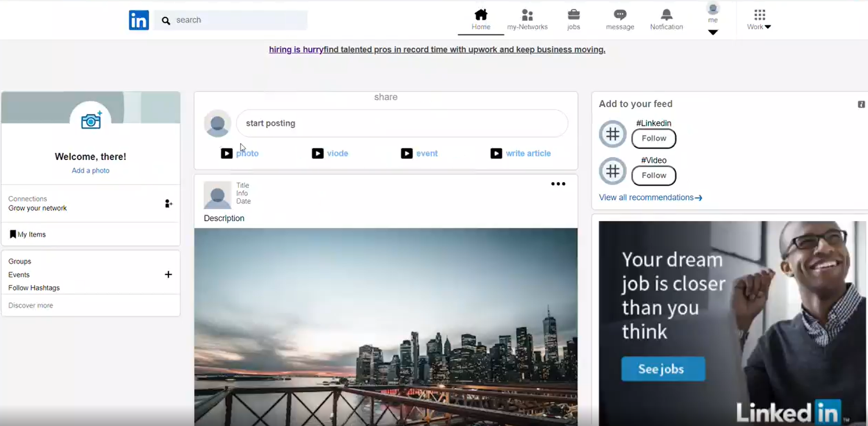Expand the Work dropdown caret
This screenshot has height=426, width=868.
(768, 27)
